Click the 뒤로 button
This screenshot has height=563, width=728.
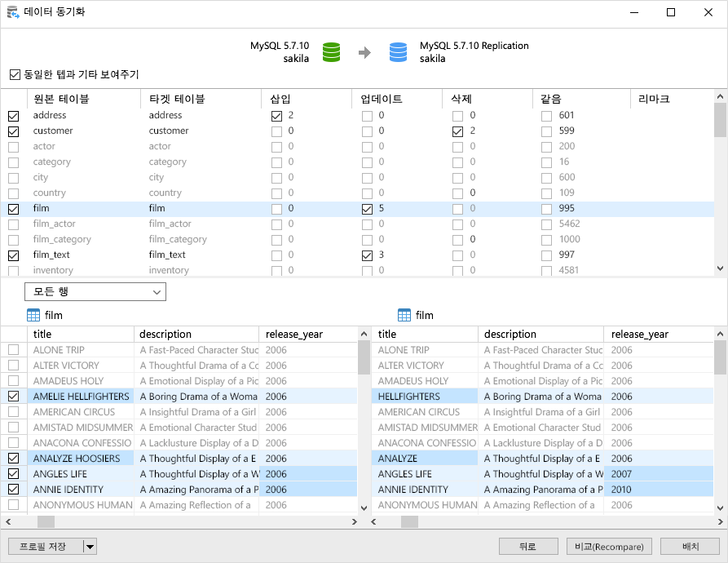click(528, 546)
